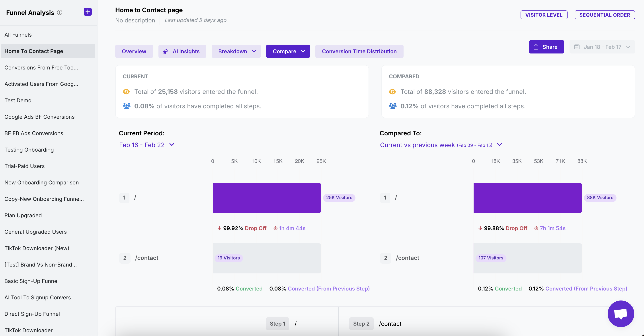Open the All Funnels list
Screen dimensions: 644x336
point(18,35)
